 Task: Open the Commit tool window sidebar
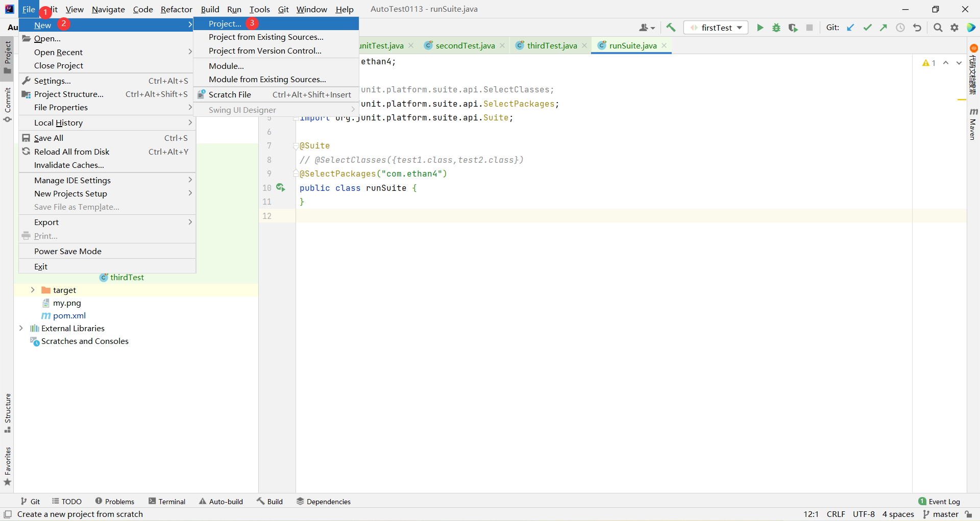pos(8,105)
